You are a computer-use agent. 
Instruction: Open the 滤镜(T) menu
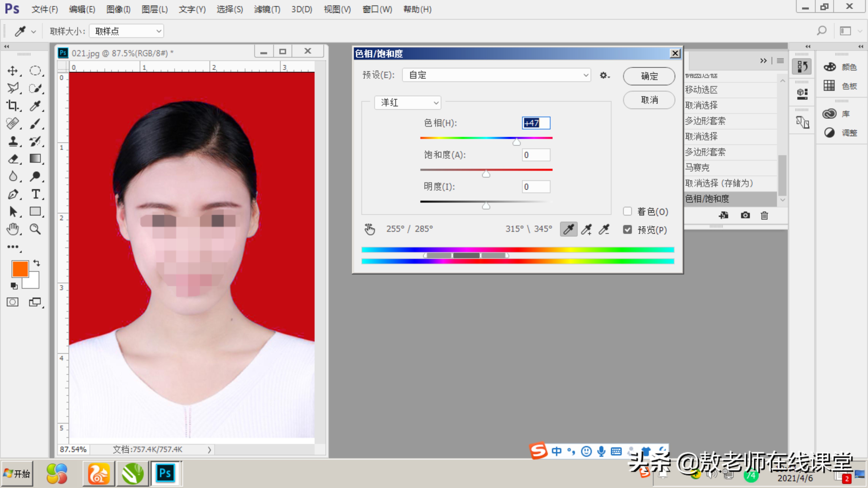pos(267,9)
